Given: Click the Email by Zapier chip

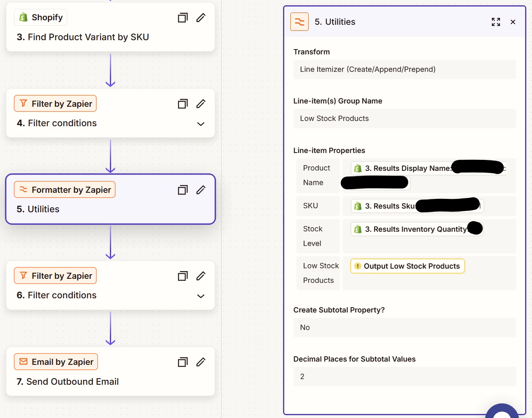Looking at the screenshot, I should [x=56, y=362].
